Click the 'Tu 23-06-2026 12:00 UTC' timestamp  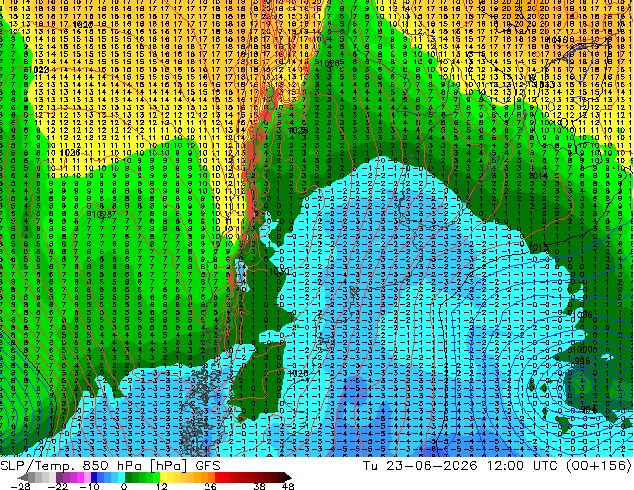(461, 466)
